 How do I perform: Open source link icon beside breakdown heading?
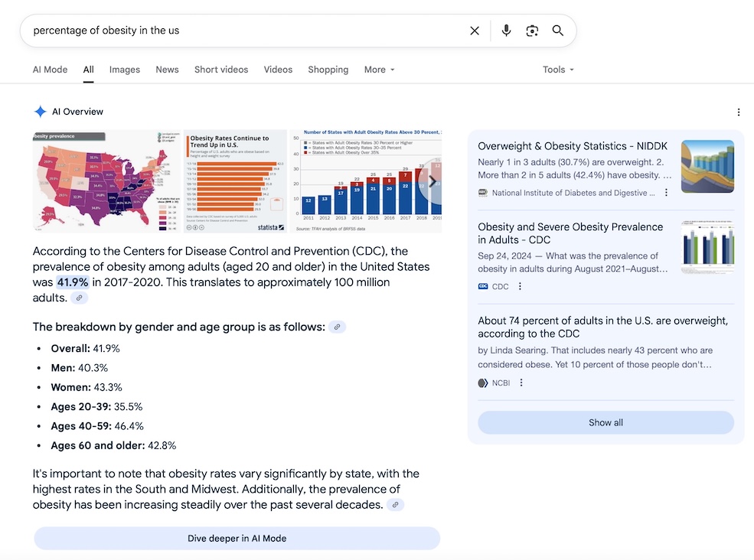337,327
